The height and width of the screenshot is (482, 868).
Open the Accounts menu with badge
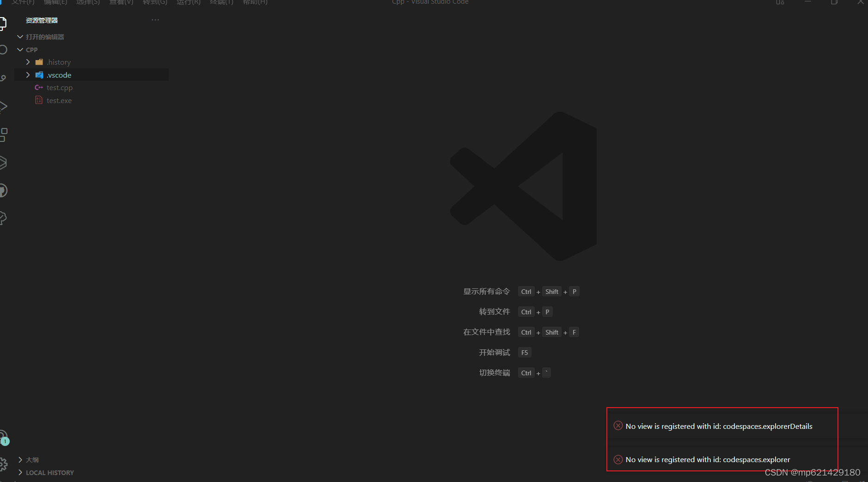pos(3,437)
